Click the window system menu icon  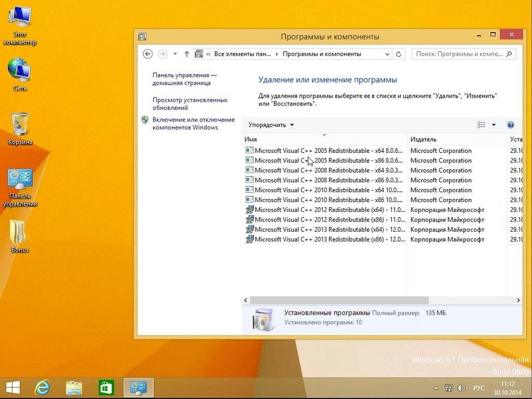[142, 36]
